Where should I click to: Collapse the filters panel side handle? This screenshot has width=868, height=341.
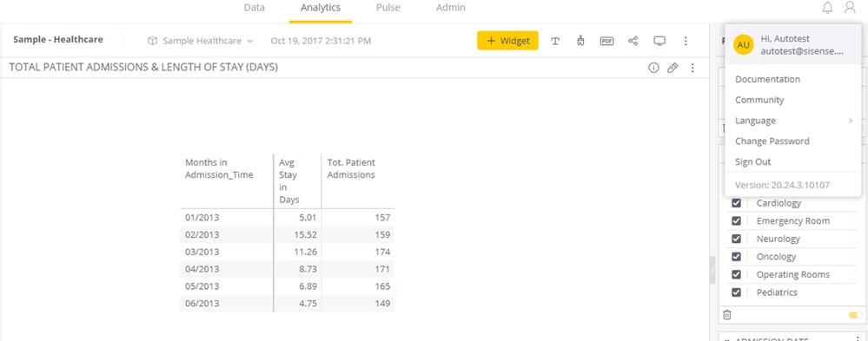[x=712, y=270]
